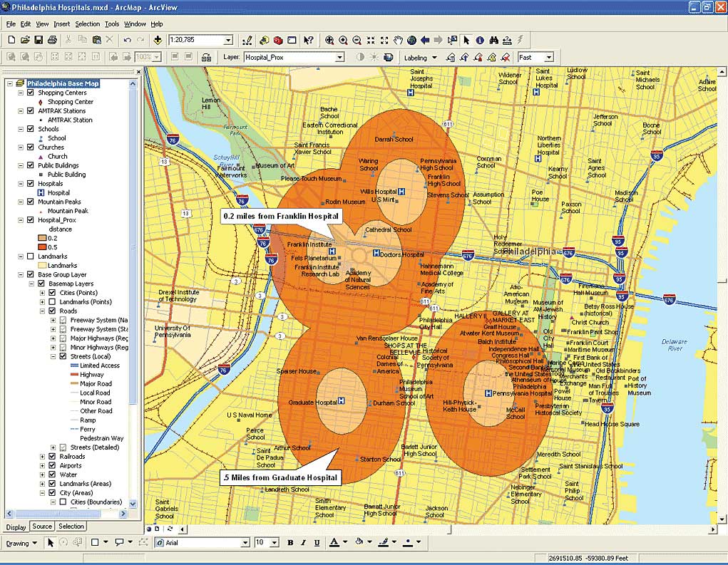This screenshot has height=565, width=728.
Task: Close the table of contents panel
Action: [138, 72]
